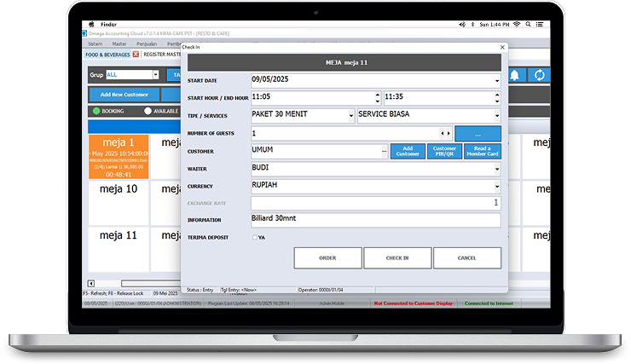Tick the Terima Deposit YA checkbox

coord(255,238)
